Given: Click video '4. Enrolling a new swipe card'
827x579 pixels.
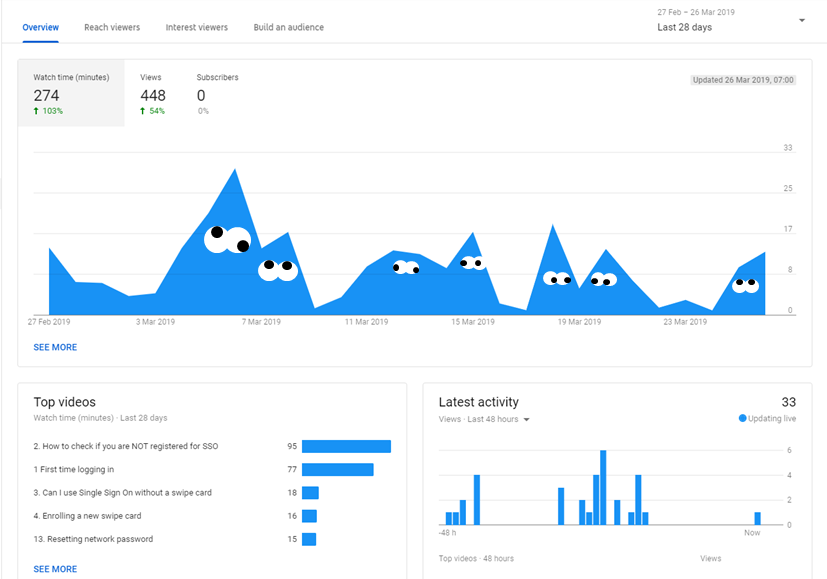Looking at the screenshot, I should [x=88, y=516].
